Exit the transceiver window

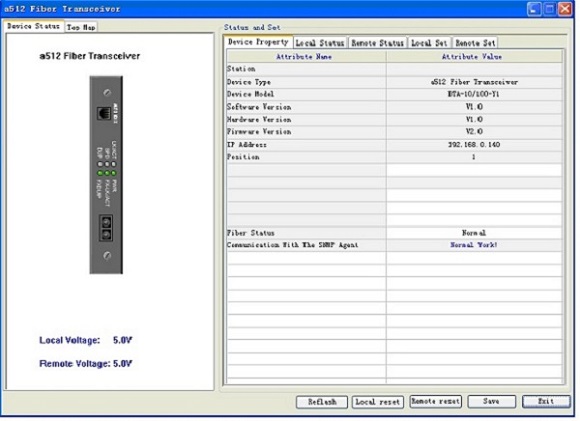546,401
